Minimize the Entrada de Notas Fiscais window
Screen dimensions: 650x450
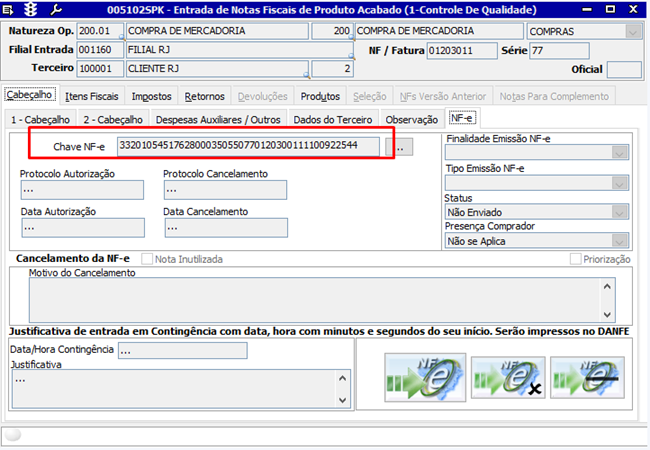pyautogui.click(x=587, y=9)
